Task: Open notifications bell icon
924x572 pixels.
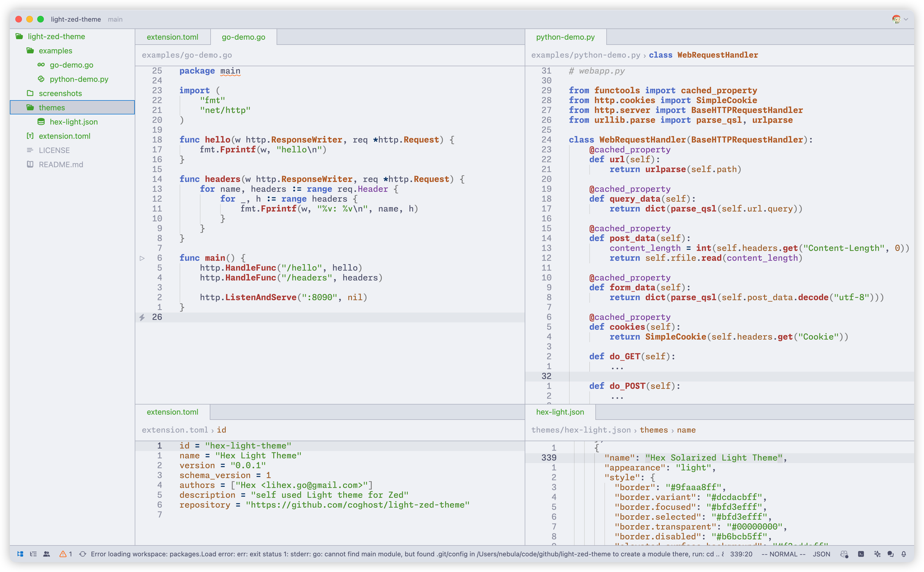Action: 903,554
